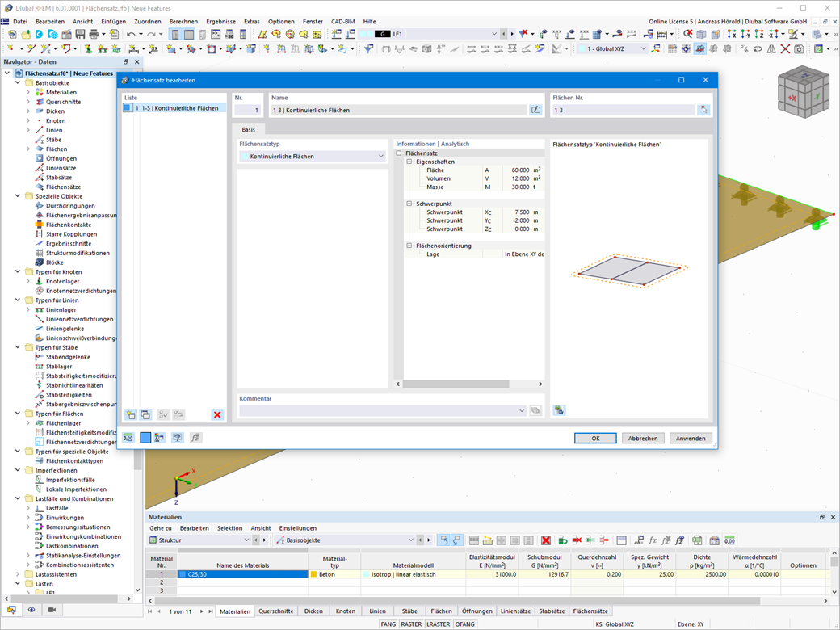Collapse the Flächenorientierung info section
This screenshot has height=630, width=840.
409,246
